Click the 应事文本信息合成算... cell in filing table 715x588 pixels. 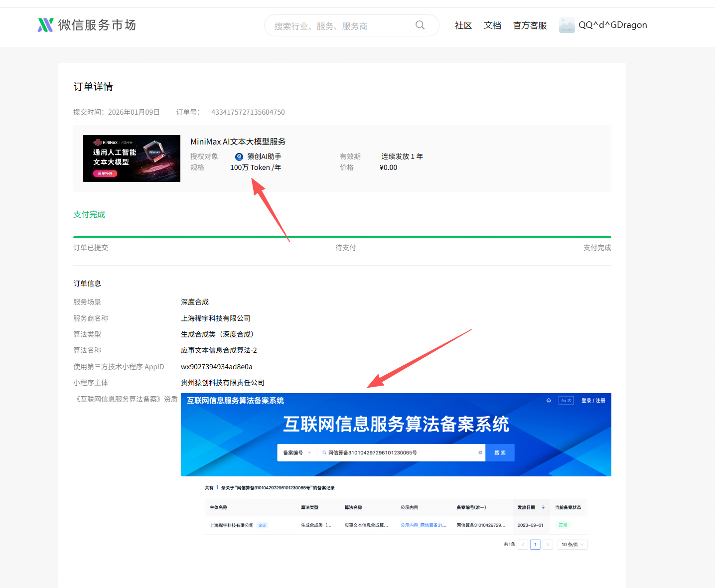(366, 525)
